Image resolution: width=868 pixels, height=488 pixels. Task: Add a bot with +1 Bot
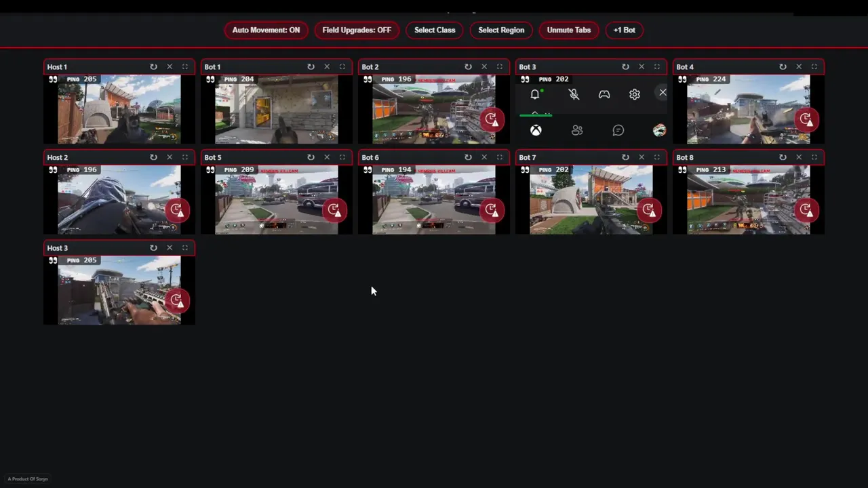[x=625, y=30]
